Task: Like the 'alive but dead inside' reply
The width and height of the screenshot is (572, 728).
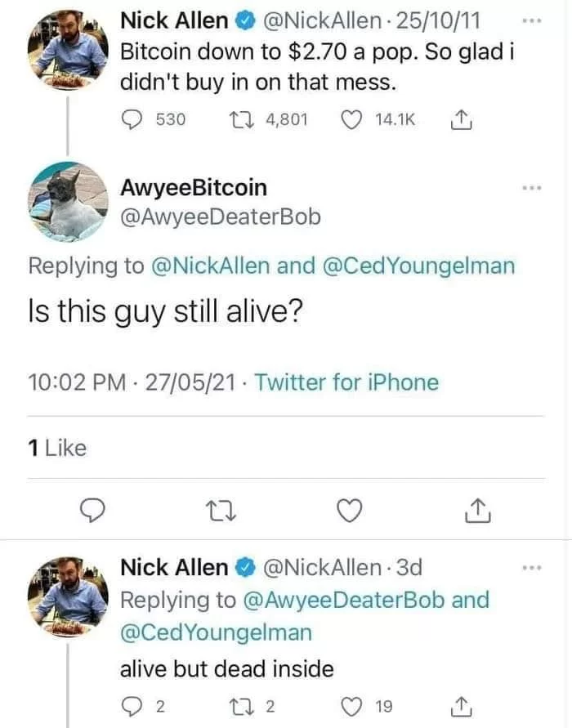Action: 351,706
